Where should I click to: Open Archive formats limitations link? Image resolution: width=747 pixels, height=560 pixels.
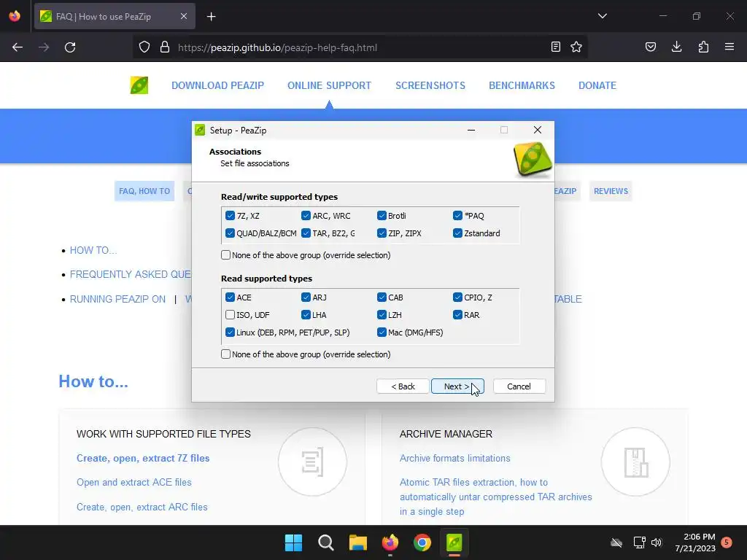coord(455,458)
